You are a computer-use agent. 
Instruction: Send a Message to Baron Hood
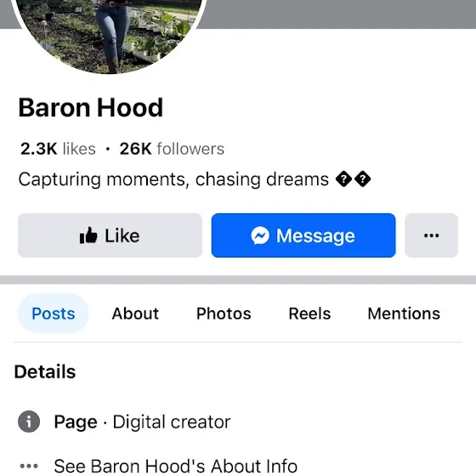303,235
